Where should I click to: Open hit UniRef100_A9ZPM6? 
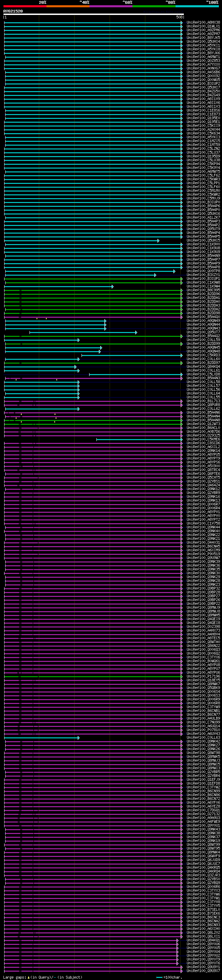coord(203,30)
